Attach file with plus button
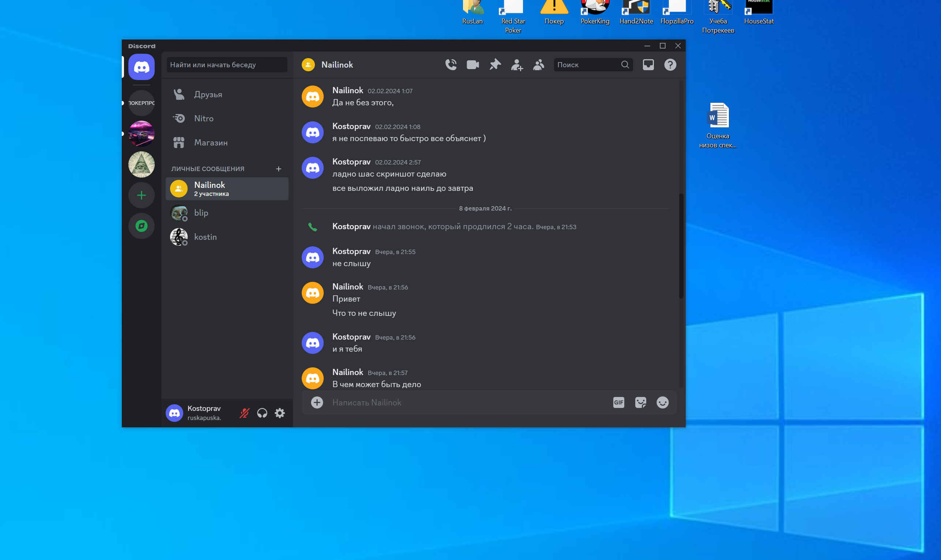The width and height of the screenshot is (941, 560). pyautogui.click(x=317, y=402)
